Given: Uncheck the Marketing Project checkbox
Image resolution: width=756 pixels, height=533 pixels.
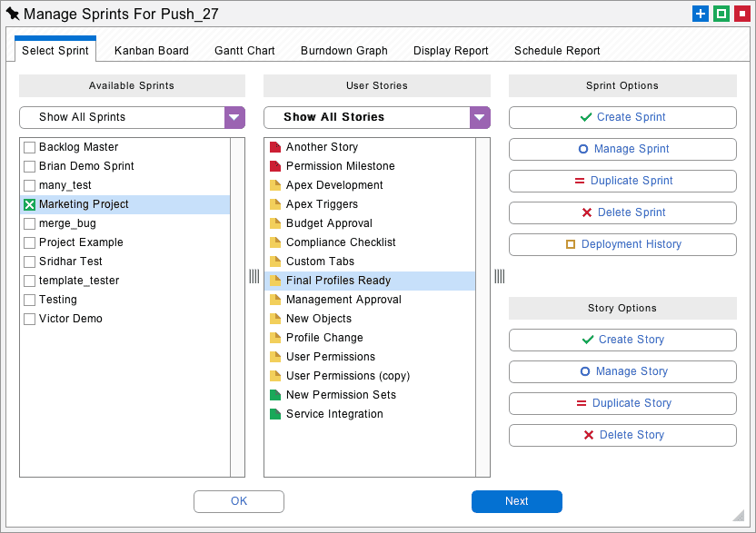Looking at the screenshot, I should pyautogui.click(x=30, y=204).
